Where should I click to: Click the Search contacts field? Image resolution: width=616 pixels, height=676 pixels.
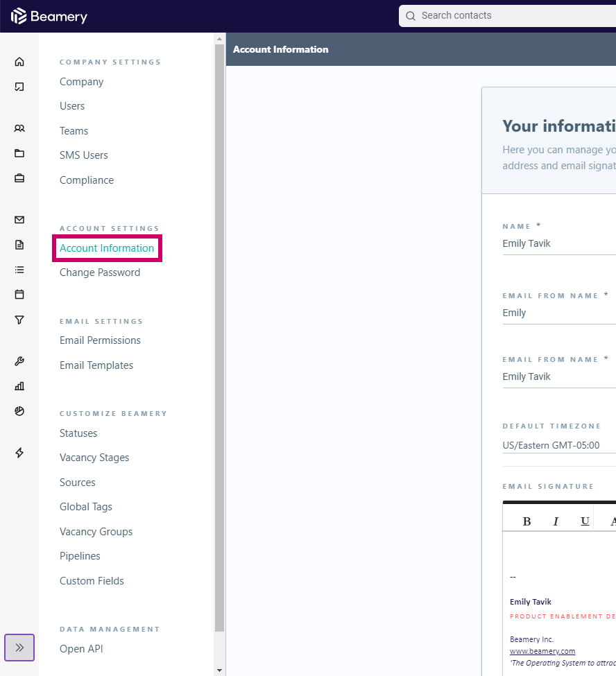point(507,16)
